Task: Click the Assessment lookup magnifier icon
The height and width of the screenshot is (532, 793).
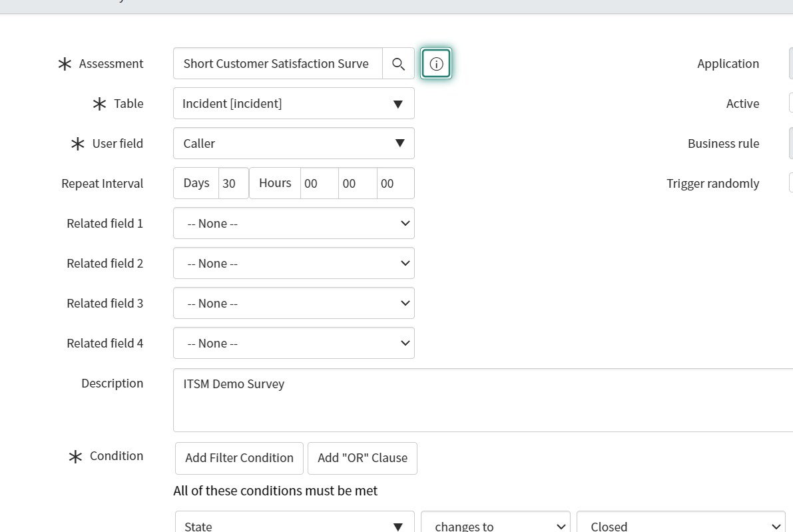Action: (399, 64)
